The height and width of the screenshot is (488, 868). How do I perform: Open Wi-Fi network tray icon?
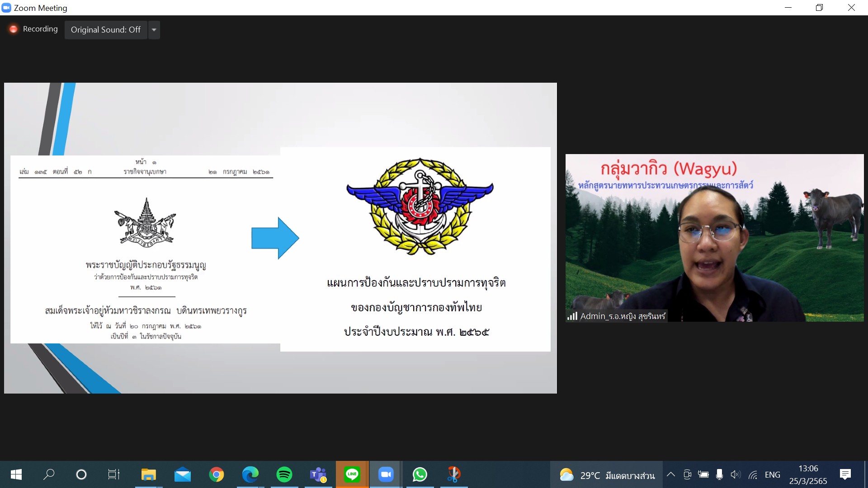click(x=753, y=474)
